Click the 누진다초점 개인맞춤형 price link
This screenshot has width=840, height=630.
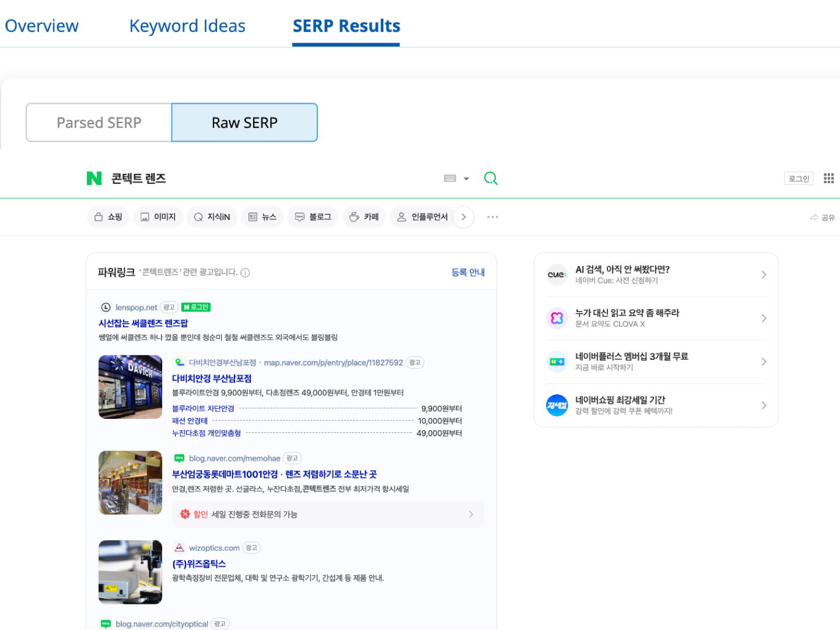206,433
